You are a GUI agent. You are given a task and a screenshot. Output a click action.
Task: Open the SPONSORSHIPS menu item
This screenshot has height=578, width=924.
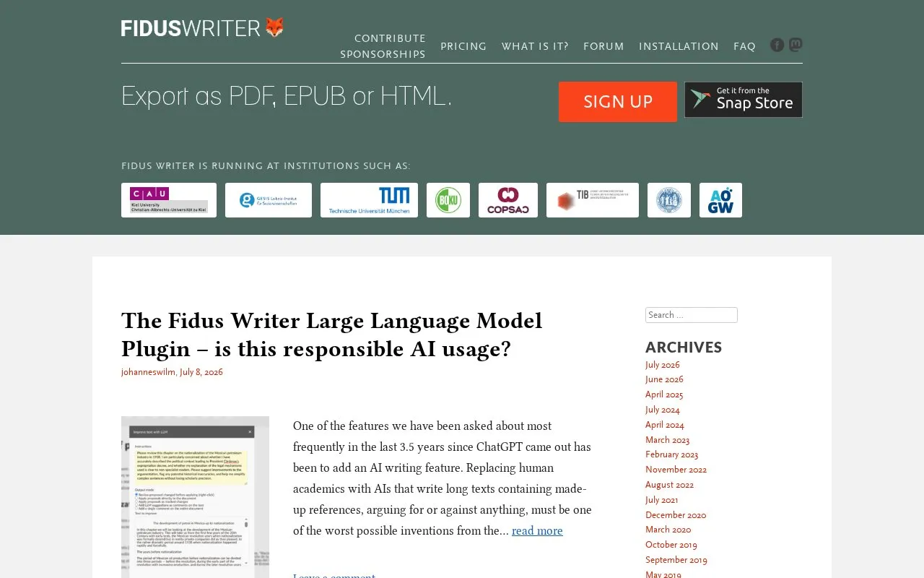(383, 54)
